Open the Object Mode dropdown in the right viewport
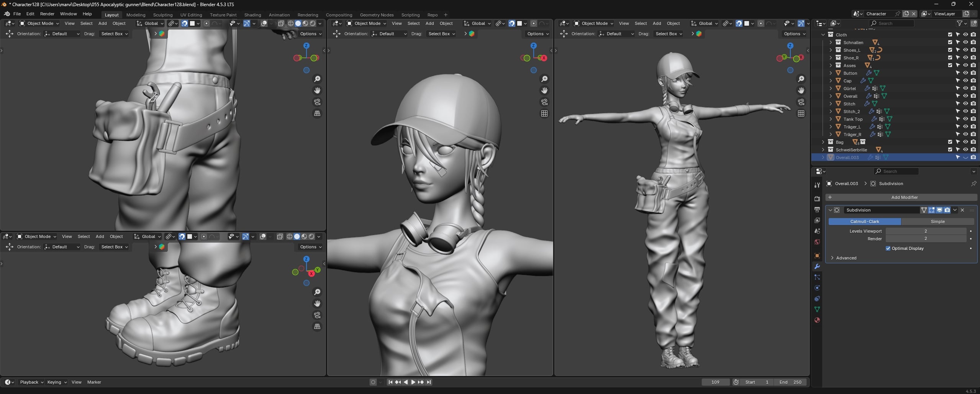Screen dimensions: 980x394 tap(593, 23)
